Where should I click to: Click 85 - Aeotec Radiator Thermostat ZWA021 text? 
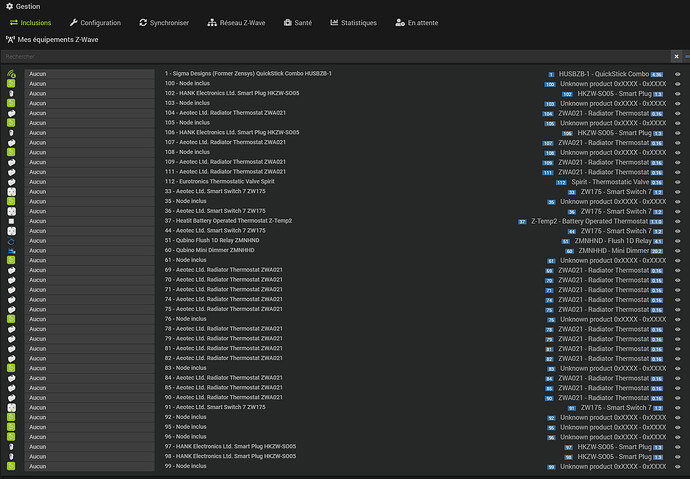pos(224,388)
